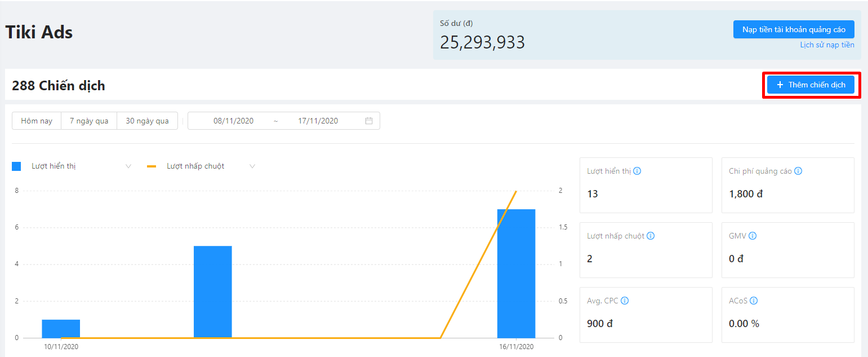Click orange line swatch of Lượt nhấp chuột legend
The image size is (868, 357).
(x=152, y=166)
